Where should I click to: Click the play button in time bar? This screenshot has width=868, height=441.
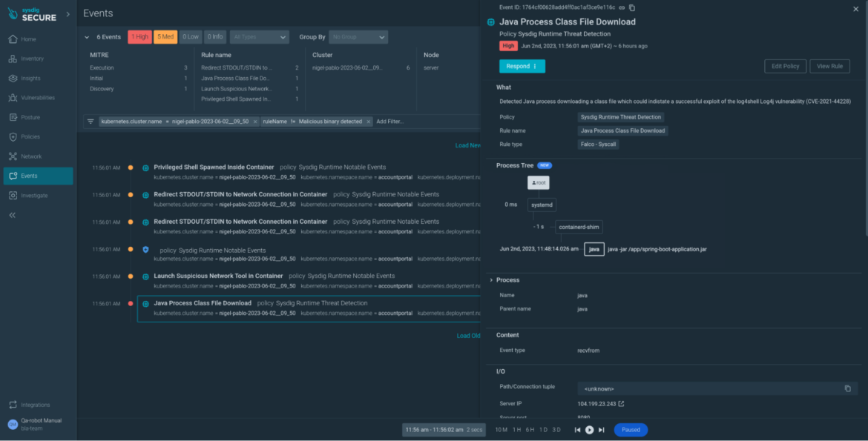click(x=590, y=430)
